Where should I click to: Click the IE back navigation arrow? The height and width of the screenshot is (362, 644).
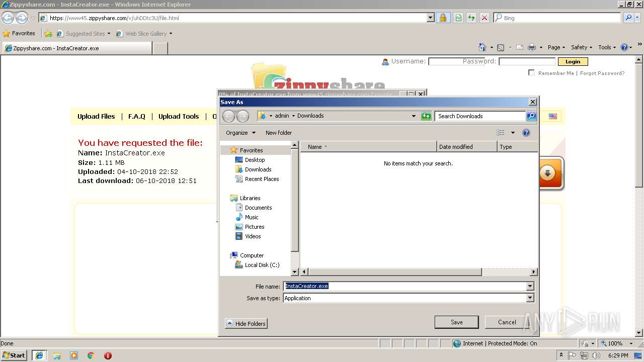click(x=8, y=18)
